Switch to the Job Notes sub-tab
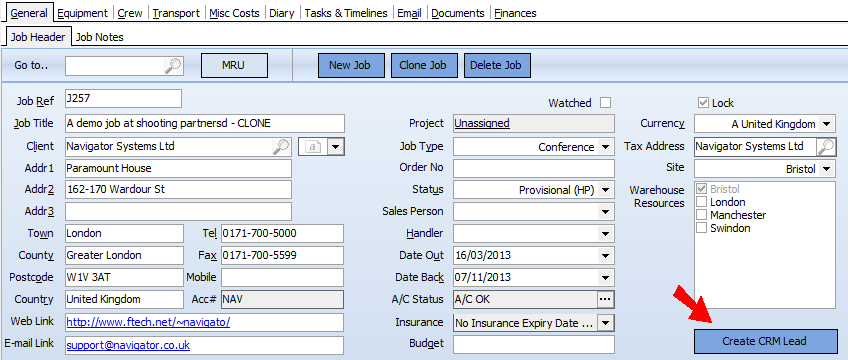 [100, 37]
